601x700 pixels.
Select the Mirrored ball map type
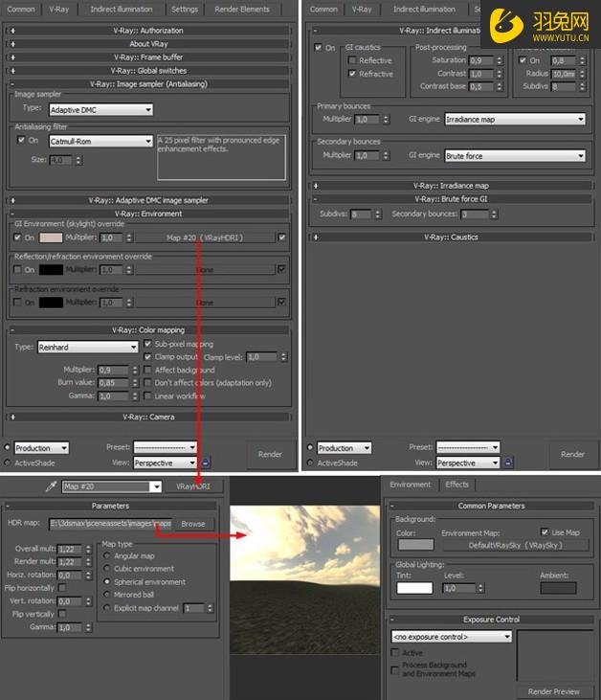pos(106,595)
